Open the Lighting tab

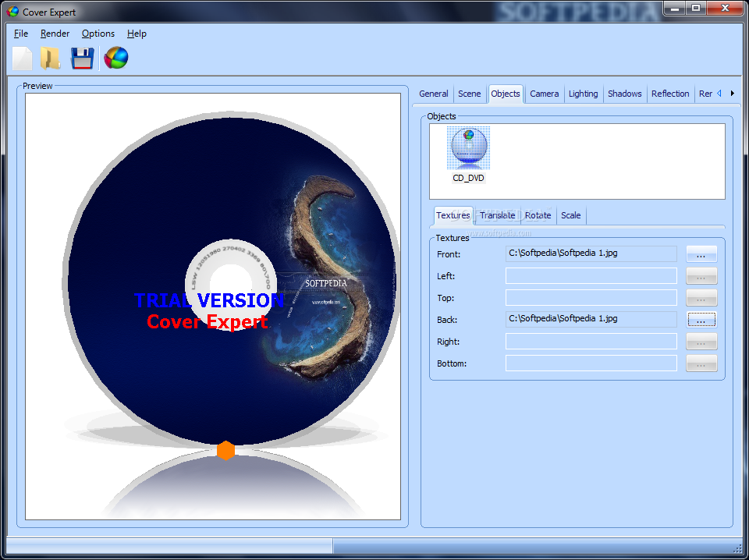pos(584,94)
